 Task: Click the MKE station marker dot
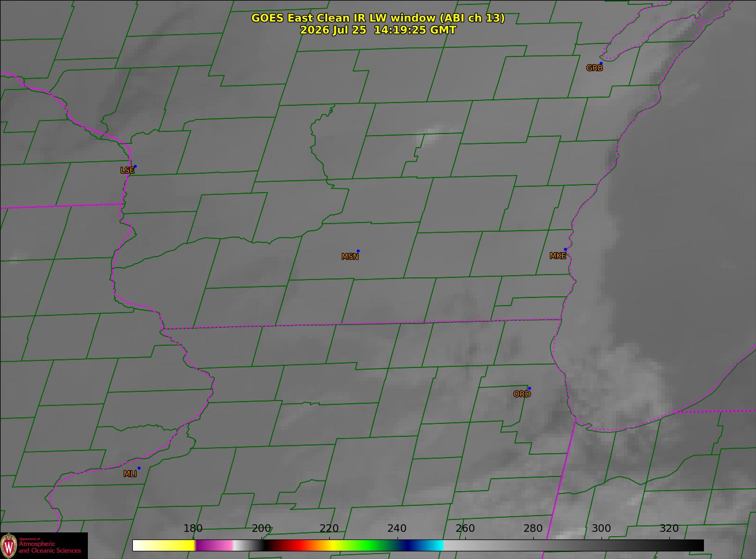point(565,250)
